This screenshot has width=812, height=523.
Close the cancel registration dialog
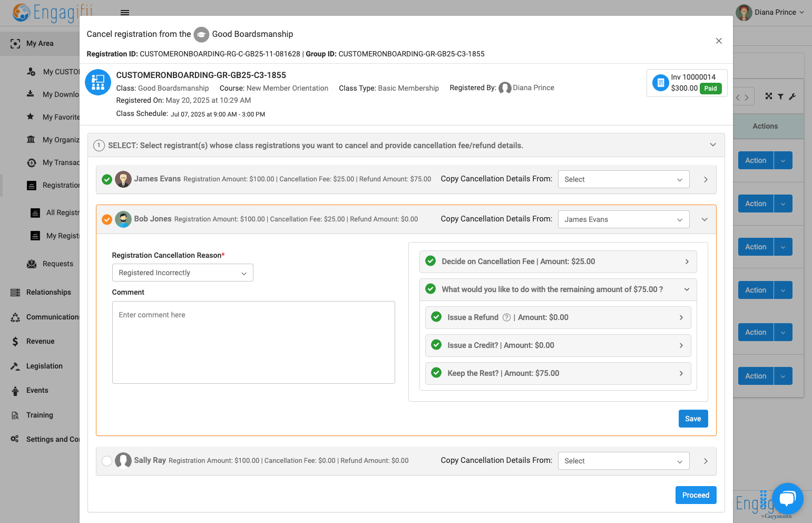pyautogui.click(x=719, y=41)
